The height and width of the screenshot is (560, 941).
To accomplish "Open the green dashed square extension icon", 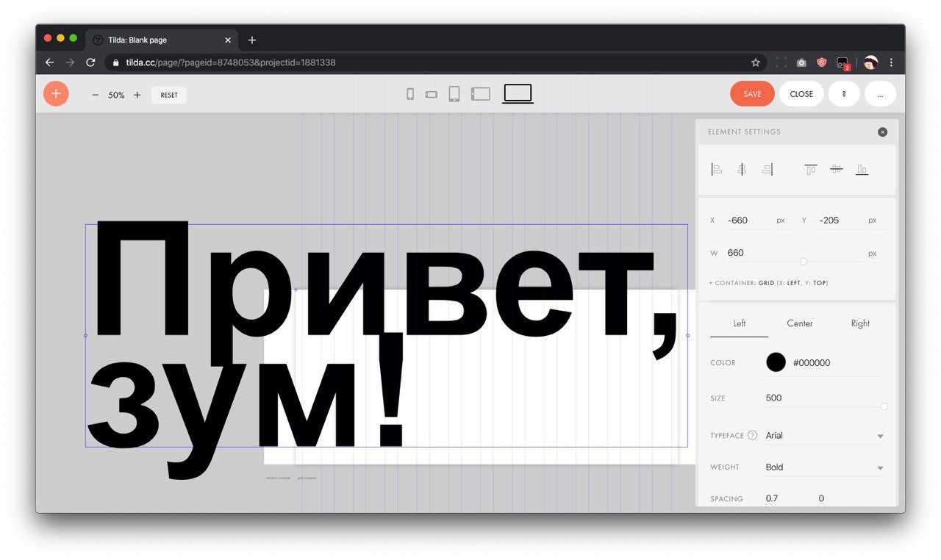I will coord(781,62).
